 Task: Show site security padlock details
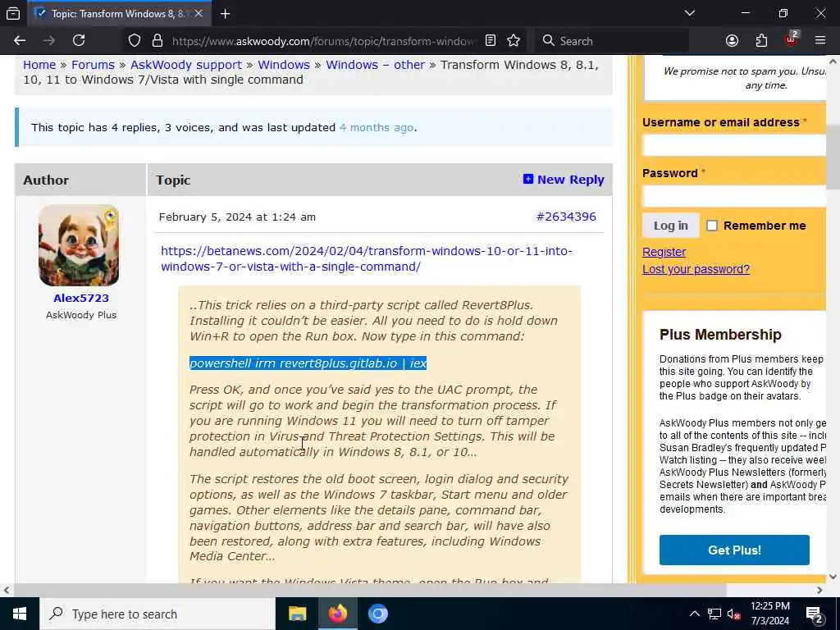click(157, 41)
